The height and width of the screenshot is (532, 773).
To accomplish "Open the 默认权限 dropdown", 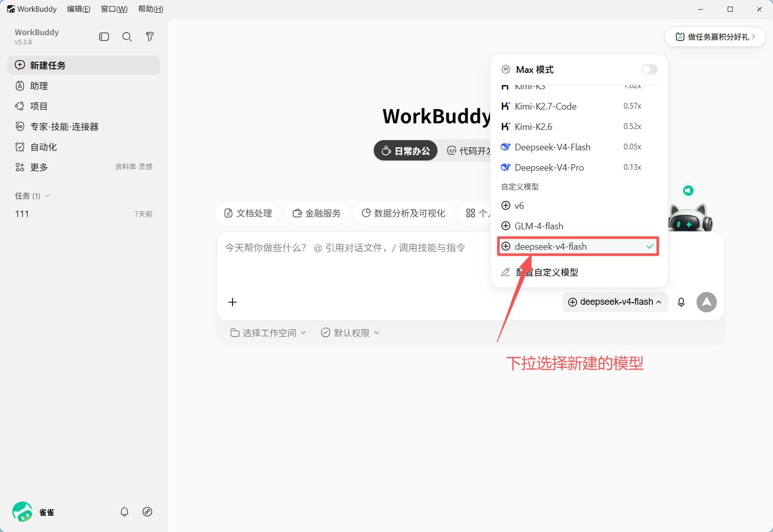I will pos(350,333).
